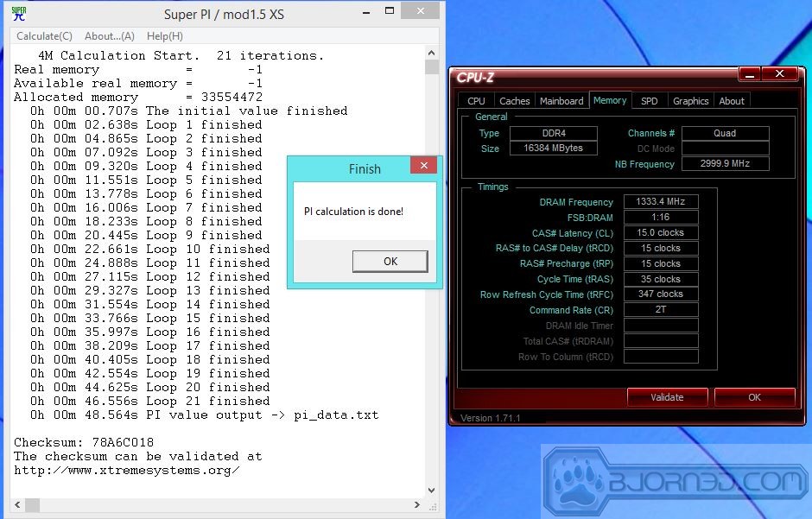This screenshot has width=812, height=519.
Task: Click the DRAM Frequency value 1333.4 MHz
Action: 661,202
